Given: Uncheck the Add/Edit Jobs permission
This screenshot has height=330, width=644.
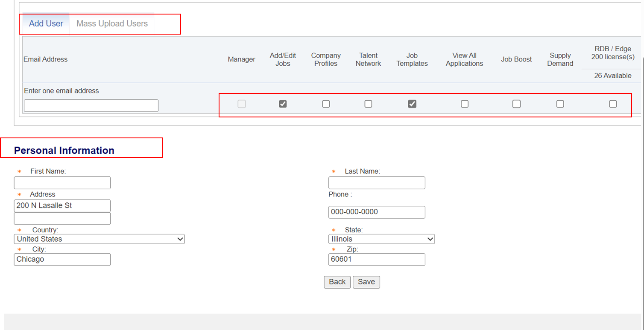Looking at the screenshot, I should coord(283,104).
